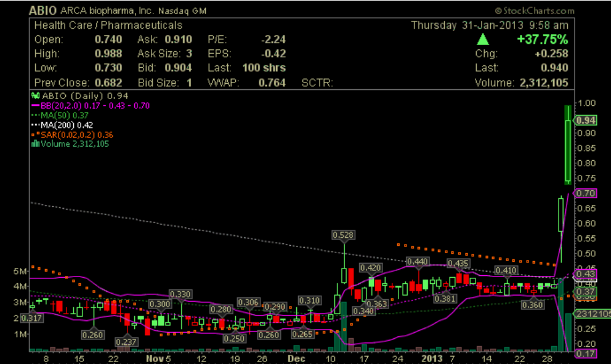Viewport: 611px width, 364px height.
Task: Click the 0.528 price peak label
Action: coord(343,235)
